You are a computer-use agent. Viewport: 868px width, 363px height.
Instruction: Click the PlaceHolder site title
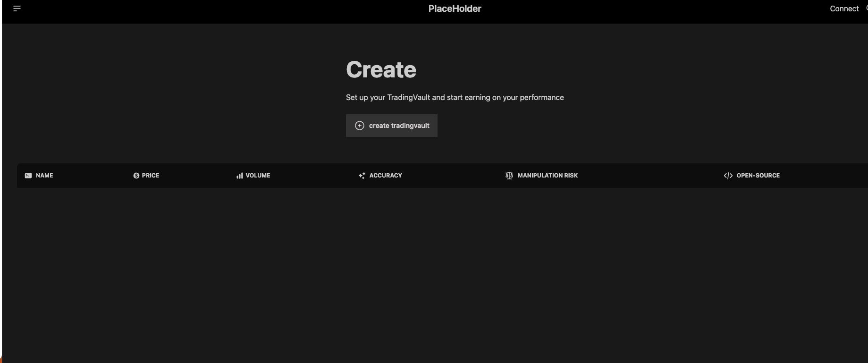pyautogui.click(x=455, y=8)
